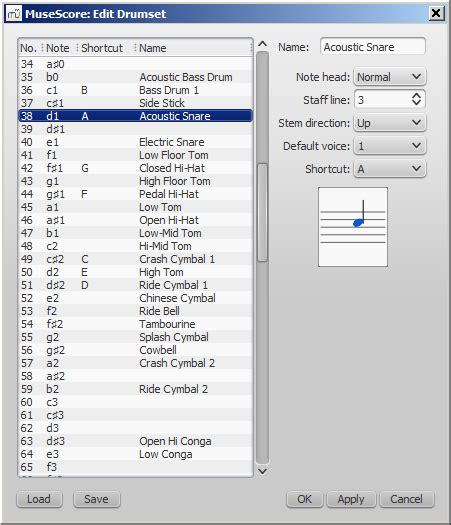Screen dimensions: 451x525
Task: Confirm with the OK button
Action: coord(304,499)
